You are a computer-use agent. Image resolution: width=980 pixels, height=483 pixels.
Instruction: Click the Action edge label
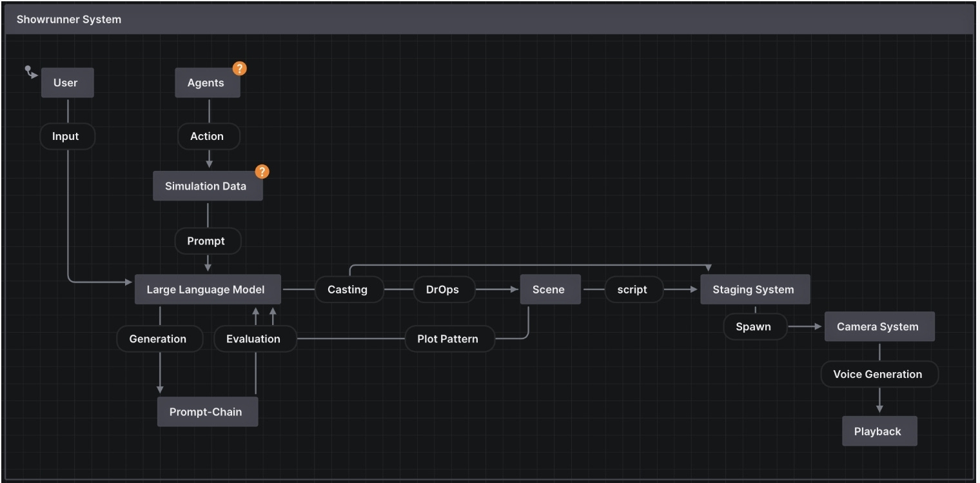(x=208, y=136)
